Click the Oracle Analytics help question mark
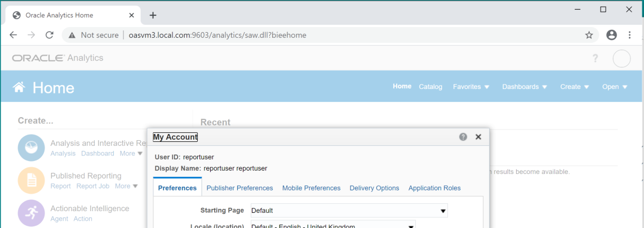The image size is (644, 228). point(595,58)
